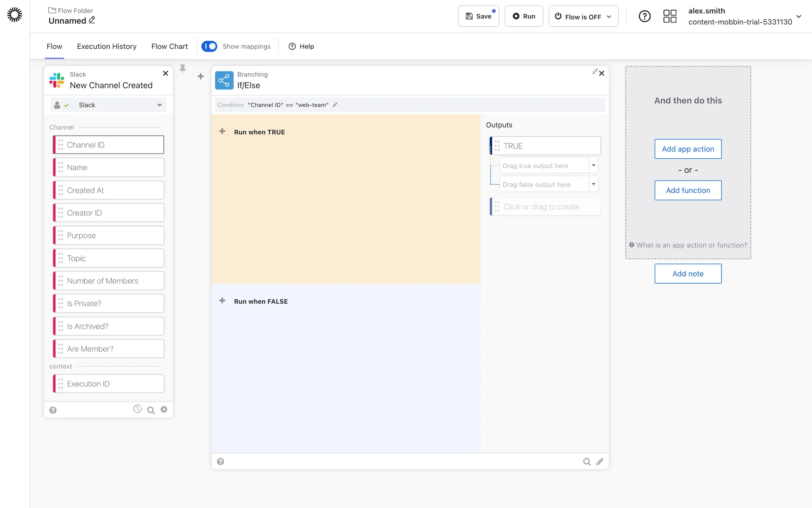Click the Add function button
This screenshot has width=812, height=508.
(x=688, y=190)
